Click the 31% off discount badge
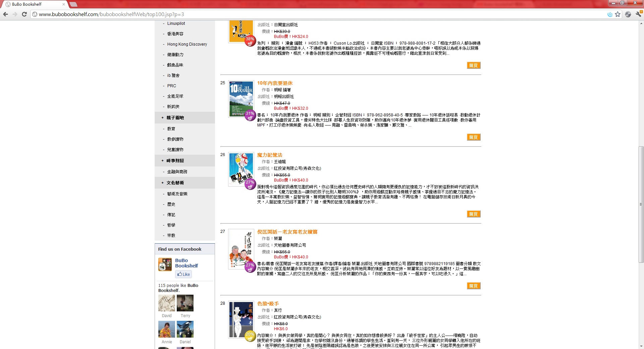The height and width of the screenshot is (349, 644). pyautogui.click(x=250, y=115)
